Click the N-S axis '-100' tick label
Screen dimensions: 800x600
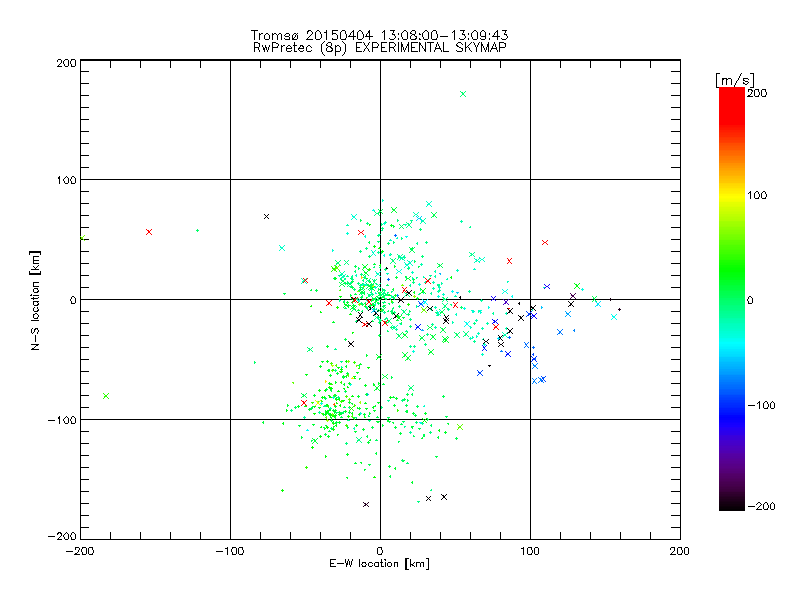[62, 420]
